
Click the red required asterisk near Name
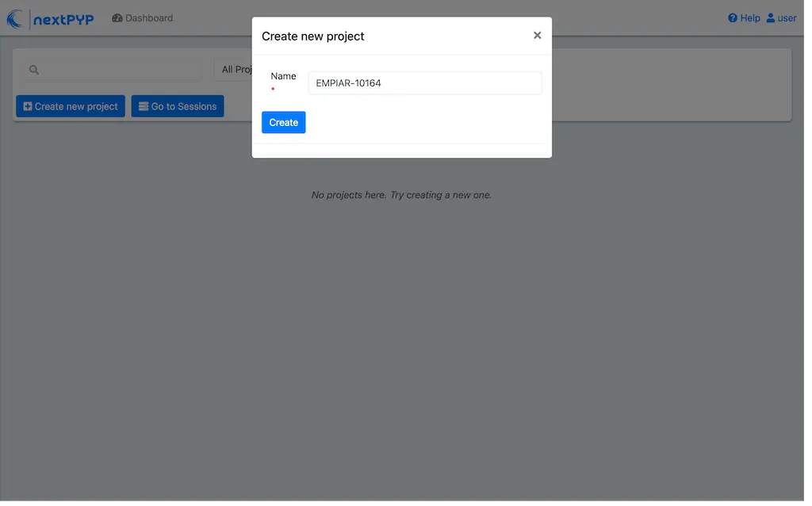[274, 87]
